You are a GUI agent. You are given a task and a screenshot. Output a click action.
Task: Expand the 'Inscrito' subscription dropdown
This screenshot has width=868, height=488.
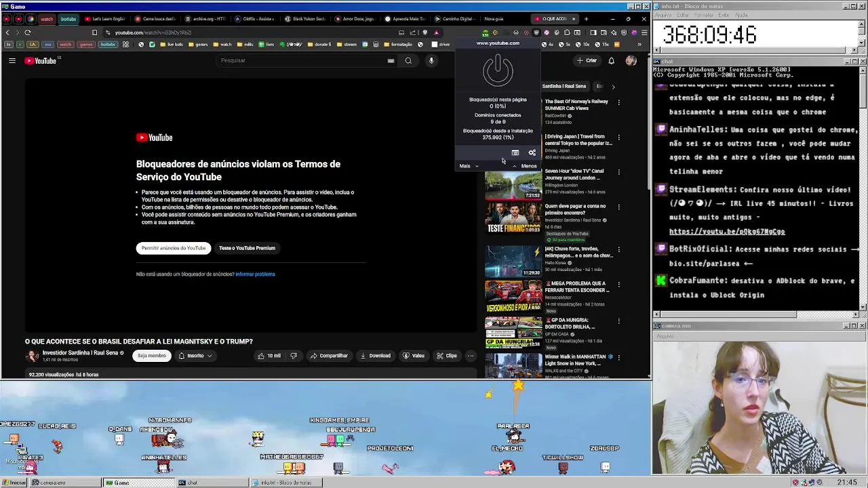point(195,356)
